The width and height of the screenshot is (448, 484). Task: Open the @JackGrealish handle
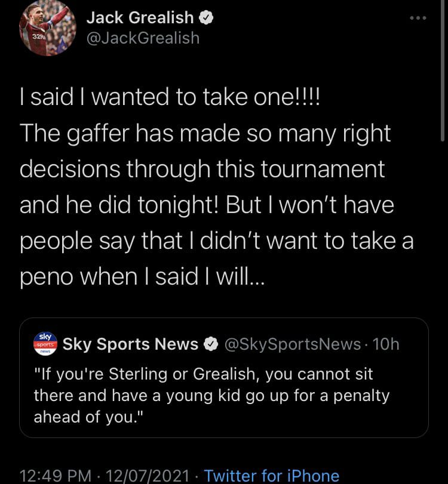143,38
